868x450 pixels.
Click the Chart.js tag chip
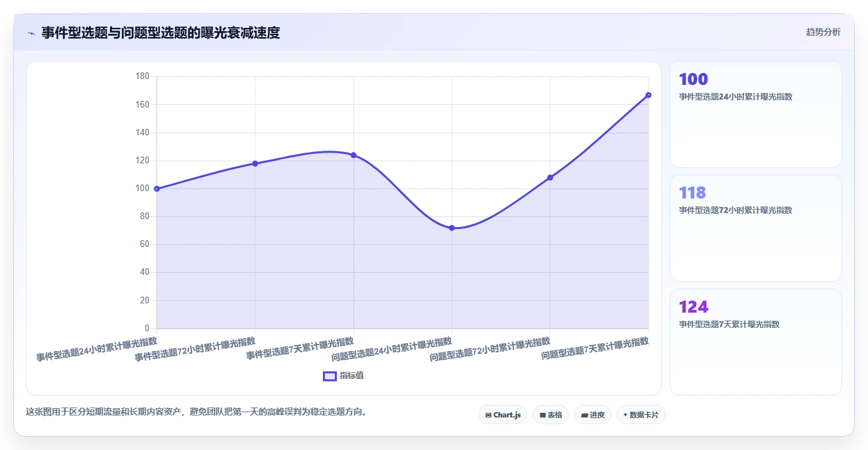coord(503,415)
